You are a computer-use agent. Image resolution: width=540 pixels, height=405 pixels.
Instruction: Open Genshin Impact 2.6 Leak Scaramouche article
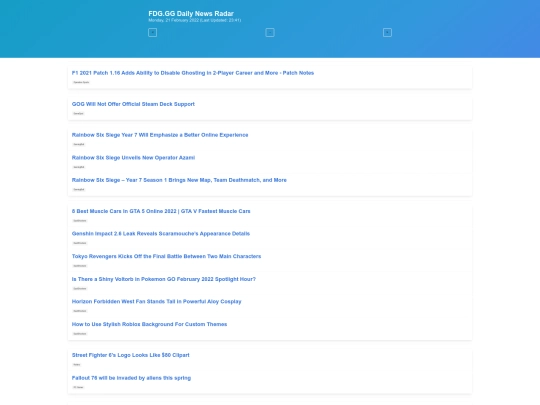pos(161,233)
